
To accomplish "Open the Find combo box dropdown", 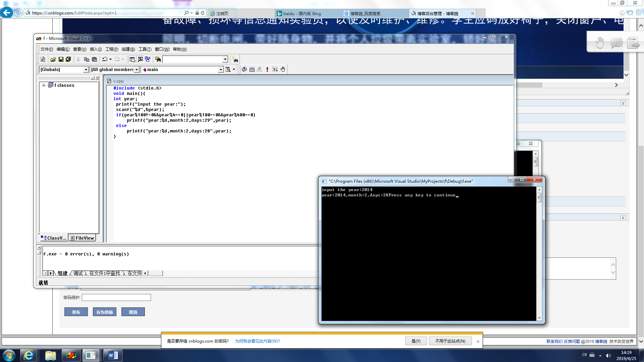I will [x=225, y=59].
